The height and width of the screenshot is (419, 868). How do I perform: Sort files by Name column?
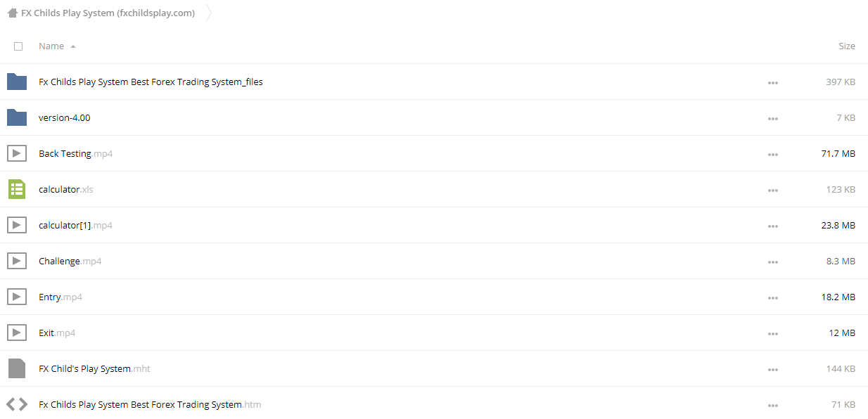pos(51,46)
